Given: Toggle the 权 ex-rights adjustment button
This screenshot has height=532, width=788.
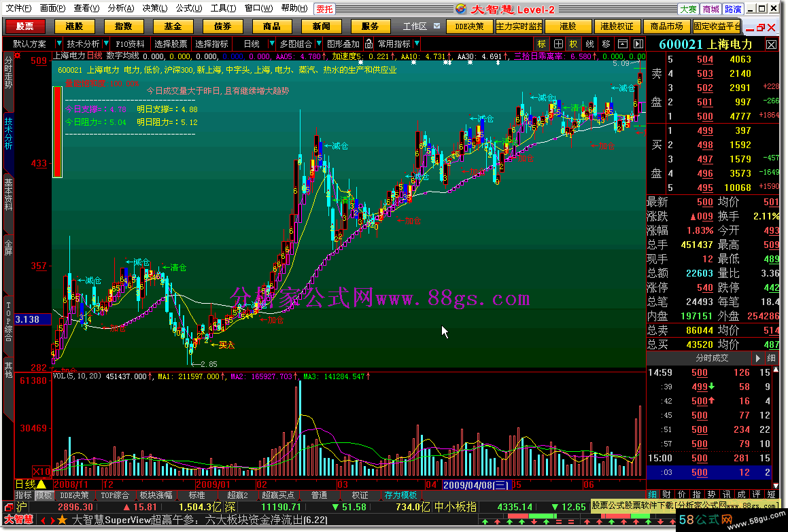Looking at the screenshot, I should 574,44.
